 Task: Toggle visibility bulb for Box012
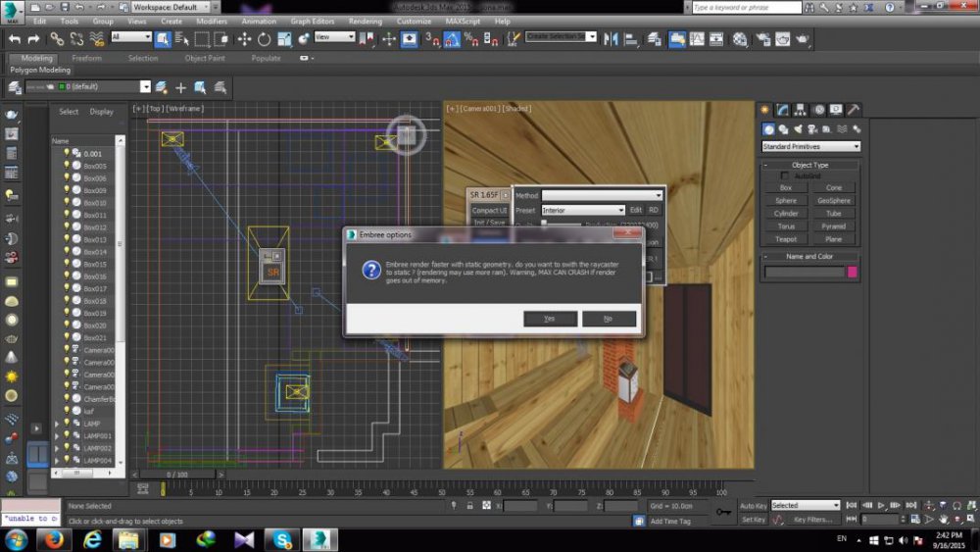pyautogui.click(x=67, y=227)
